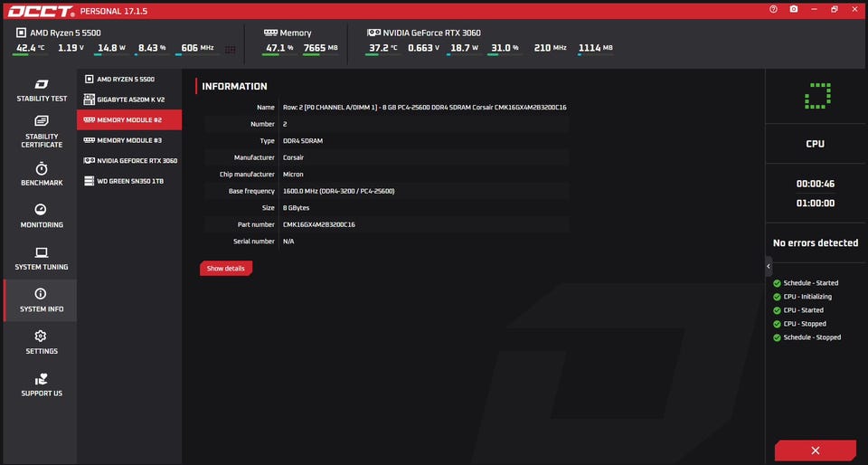Open the Stability Test section
Screen dimensions: 868x465
pyautogui.click(x=42, y=90)
